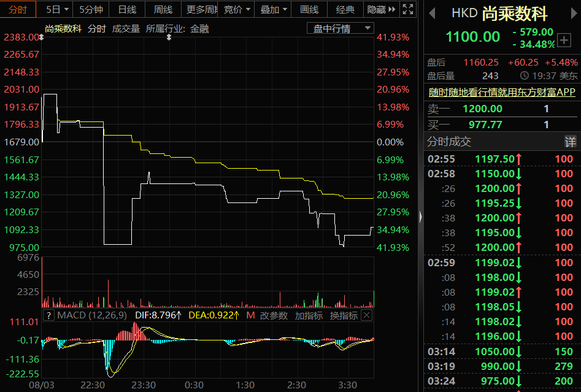Click the 换指标 switch indicator button
The image size is (581, 392).
coord(344,315)
